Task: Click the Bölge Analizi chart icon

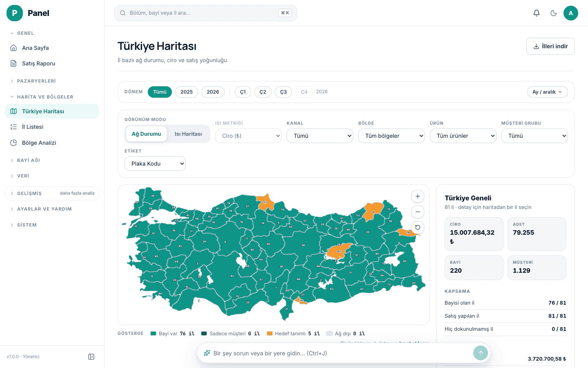Action: pos(13,143)
